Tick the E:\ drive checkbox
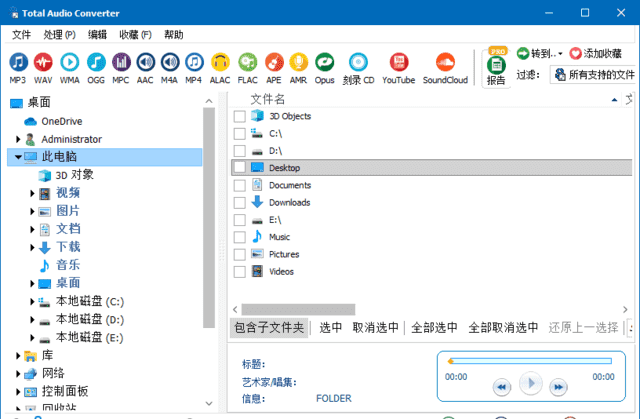This screenshot has width=640, height=419. (x=240, y=220)
